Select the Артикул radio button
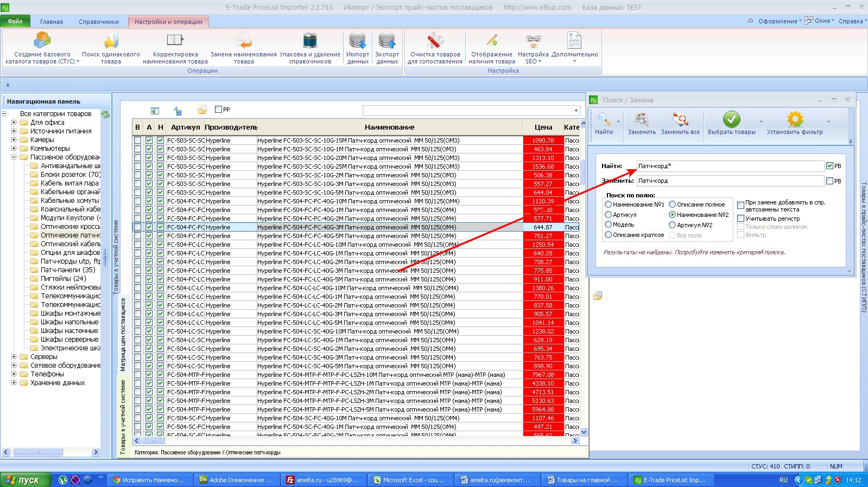Viewport: 868px width, 487px height. pos(609,215)
